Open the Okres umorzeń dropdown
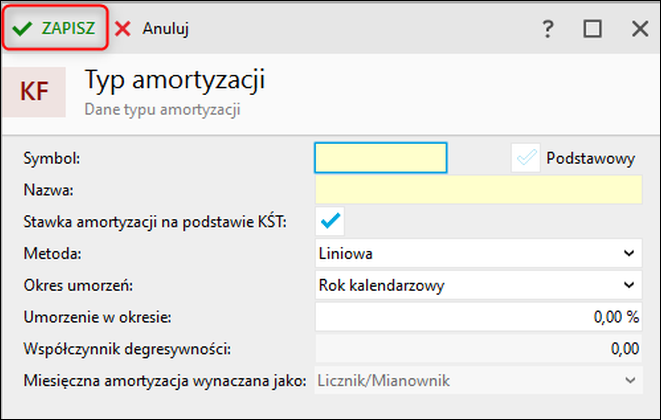Image resolution: width=661 pixels, height=420 pixels. point(628,285)
